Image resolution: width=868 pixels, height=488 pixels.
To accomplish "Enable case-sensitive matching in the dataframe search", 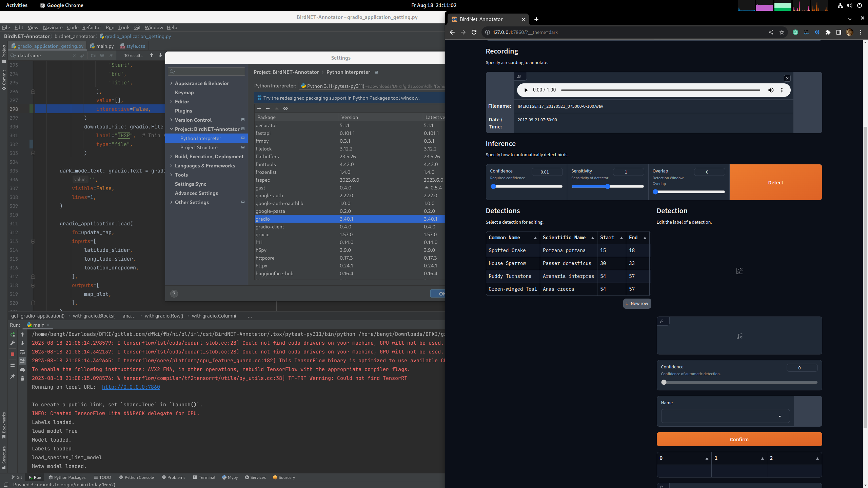I will click(93, 55).
